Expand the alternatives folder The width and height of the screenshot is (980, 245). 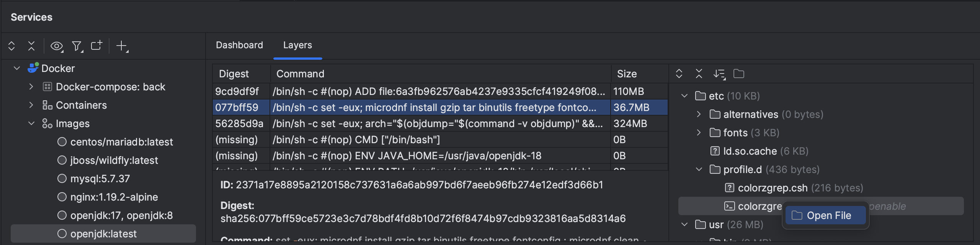699,114
